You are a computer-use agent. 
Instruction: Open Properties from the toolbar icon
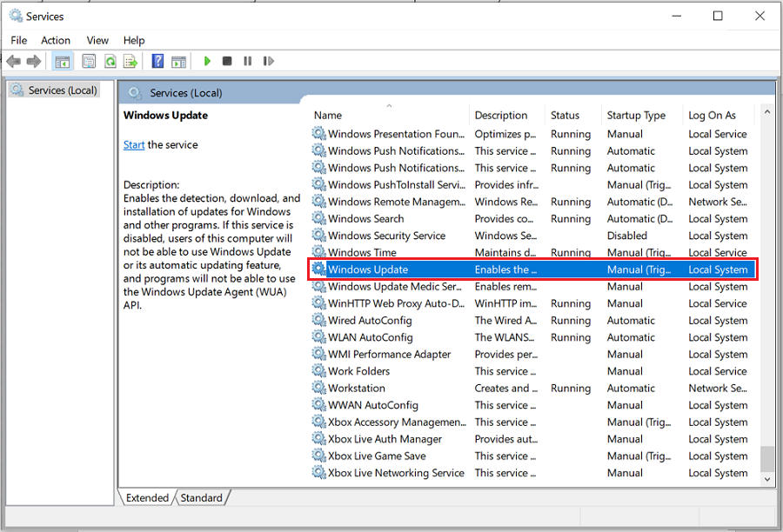89,62
